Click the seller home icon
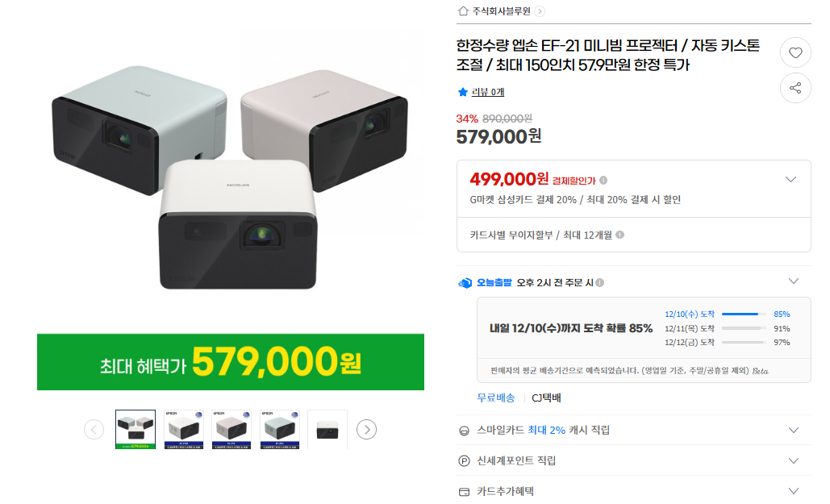This screenshot has height=504, width=830. pos(463,11)
